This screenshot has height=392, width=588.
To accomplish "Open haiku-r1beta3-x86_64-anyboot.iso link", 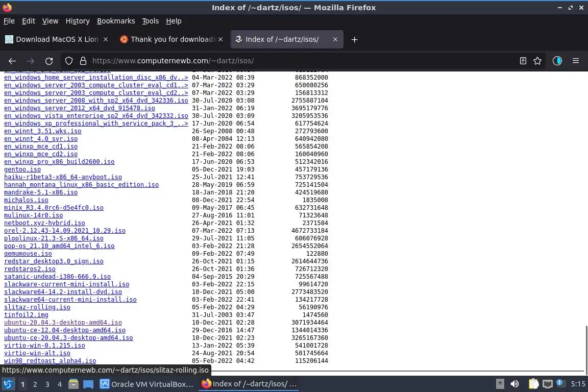I will click(x=63, y=177).
